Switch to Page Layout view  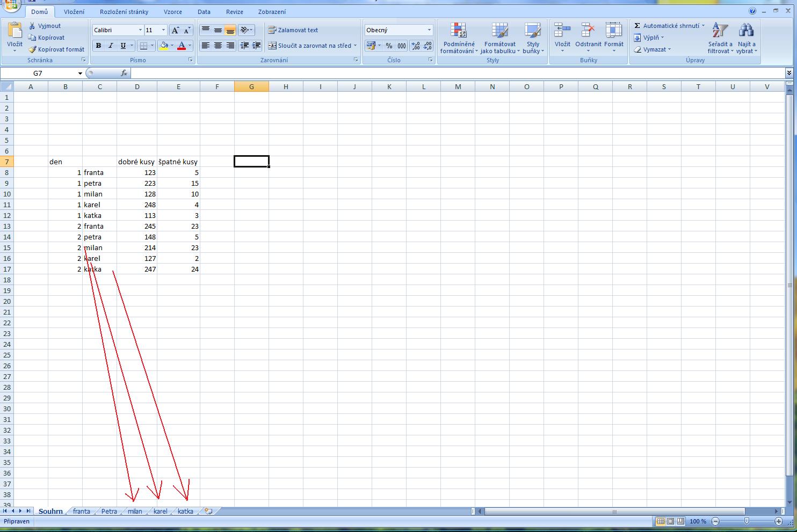(x=670, y=521)
